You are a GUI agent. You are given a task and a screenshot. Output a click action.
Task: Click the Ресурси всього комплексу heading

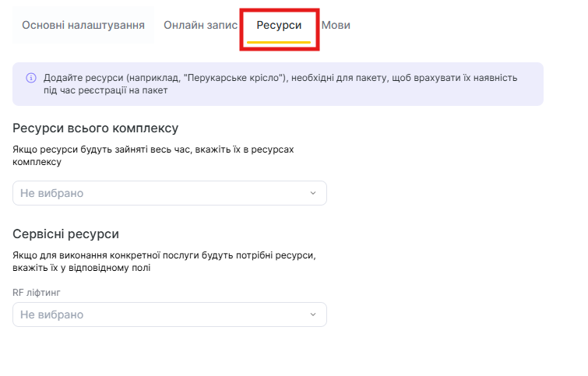[x=96, y=128]
